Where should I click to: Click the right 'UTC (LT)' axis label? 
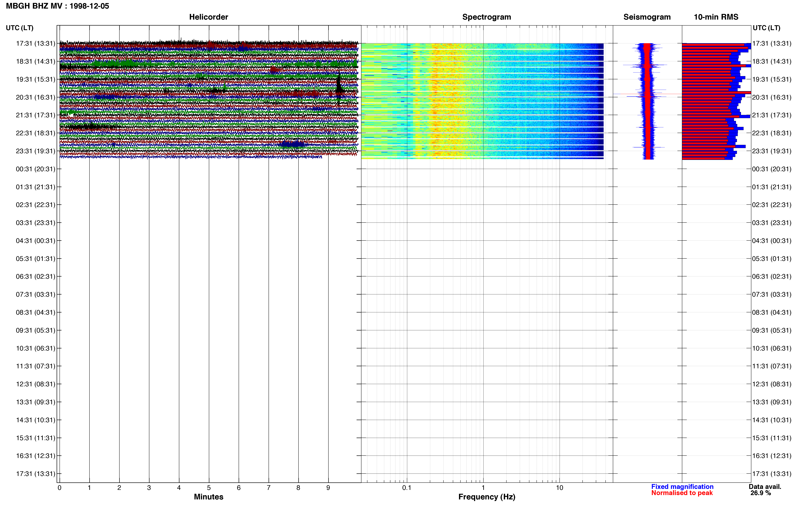point(766,28)
